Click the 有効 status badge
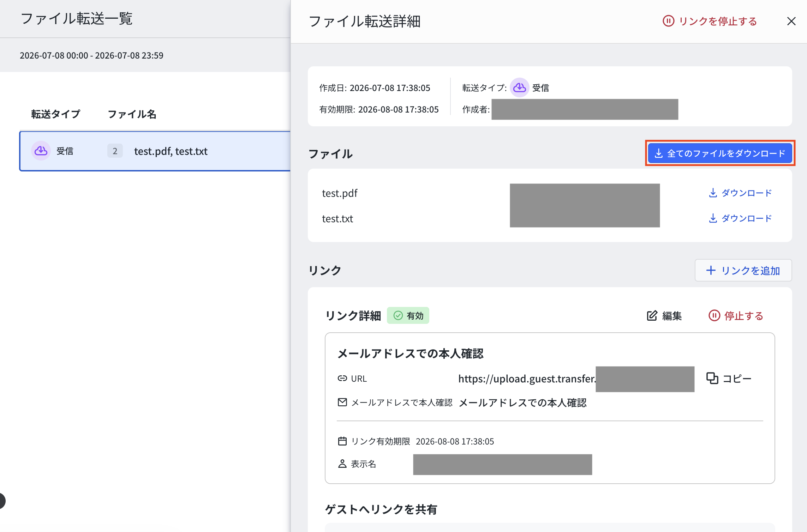 click(x=408, y=315)
